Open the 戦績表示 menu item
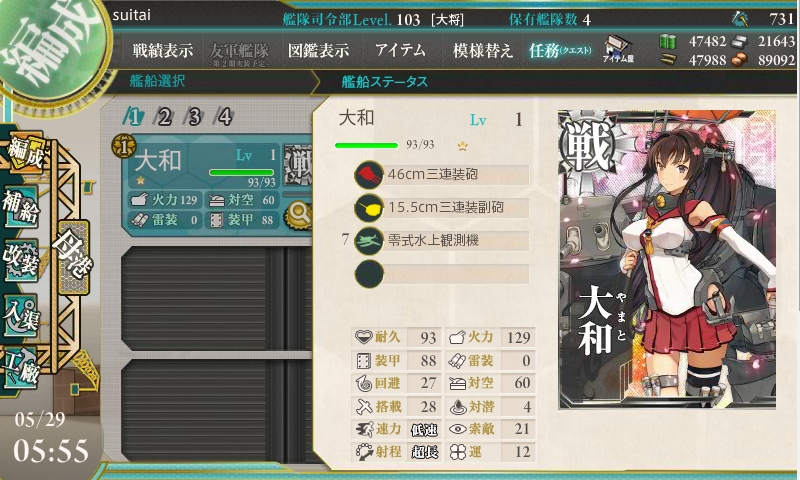 pyautogui.click(x=163, y=50)
